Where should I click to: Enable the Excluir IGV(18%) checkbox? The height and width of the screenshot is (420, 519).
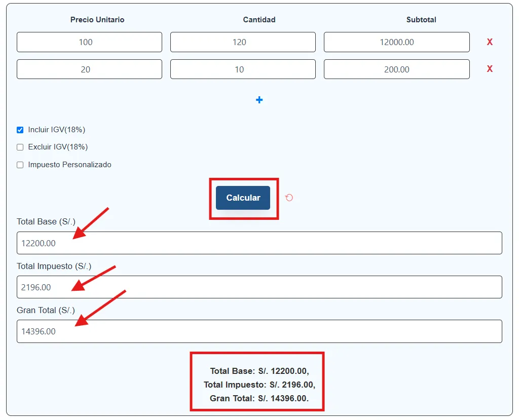pos(20,147)
